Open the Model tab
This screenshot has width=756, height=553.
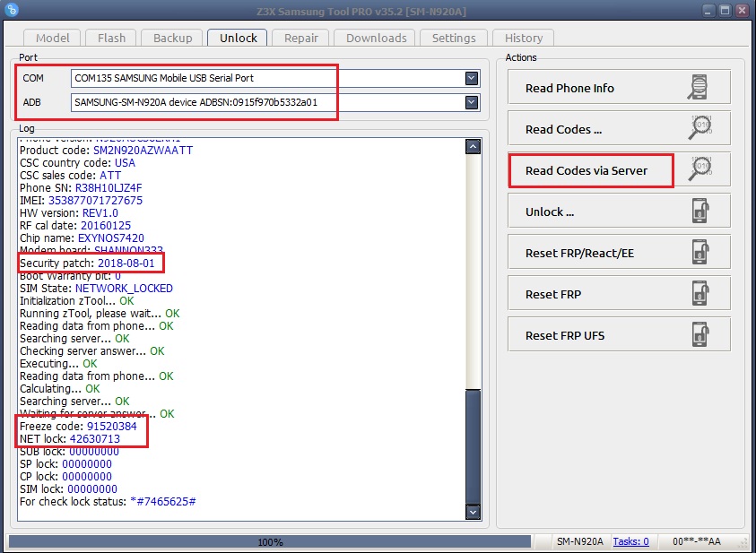pyautogui.click(x=53, y=38)
